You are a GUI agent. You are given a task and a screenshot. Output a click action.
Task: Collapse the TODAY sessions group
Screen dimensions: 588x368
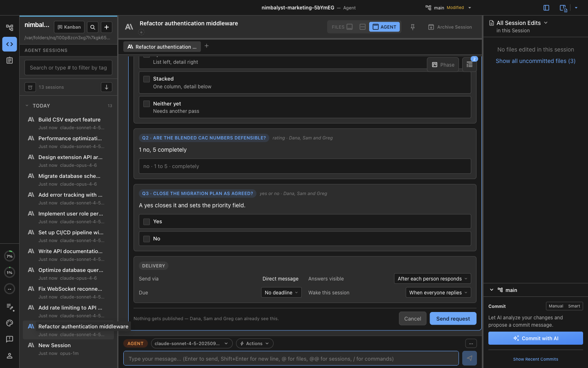pyautogui.click(x=27, y=105)
